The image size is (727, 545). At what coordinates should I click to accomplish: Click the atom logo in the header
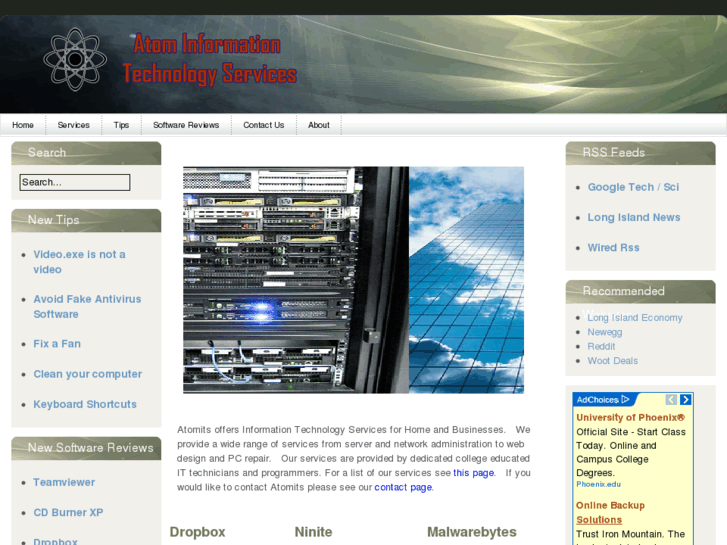[75, 59]
